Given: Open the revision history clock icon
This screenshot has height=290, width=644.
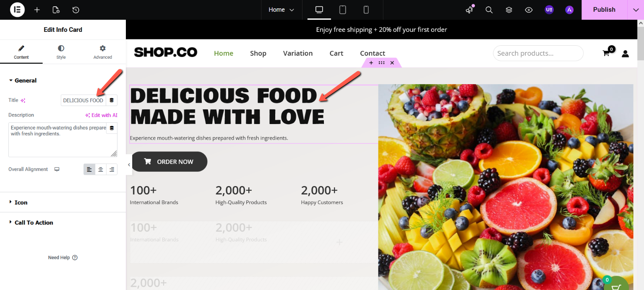Looking at the screenshot, I should pos(76,10).
